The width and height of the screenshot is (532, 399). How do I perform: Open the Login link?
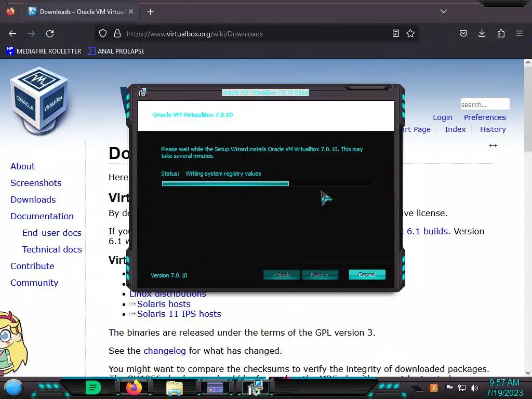443,117
